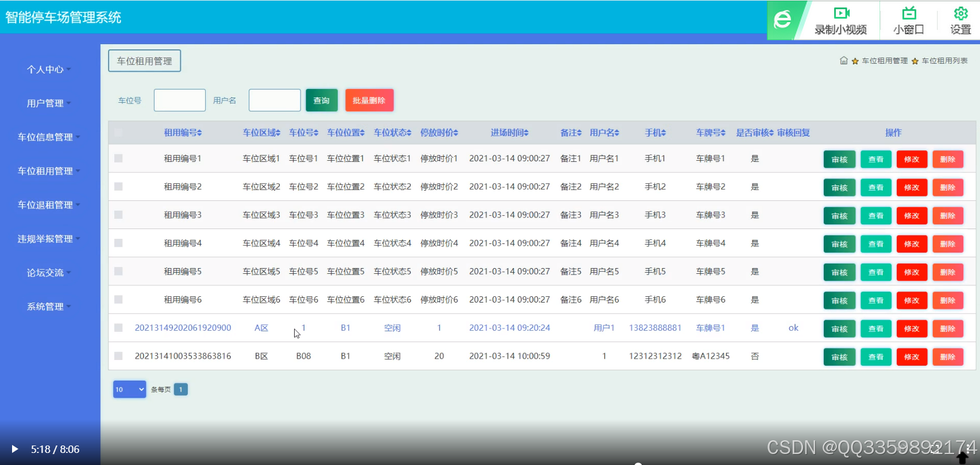Sort table by 车位号 column
Image resolution: width=980 pixels, height=465 pixels.
pos(303,133)
